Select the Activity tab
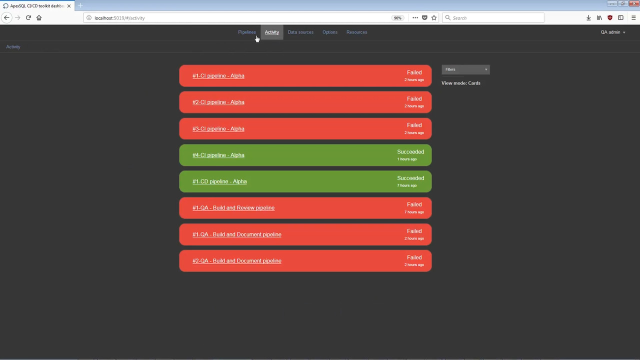 272,32
